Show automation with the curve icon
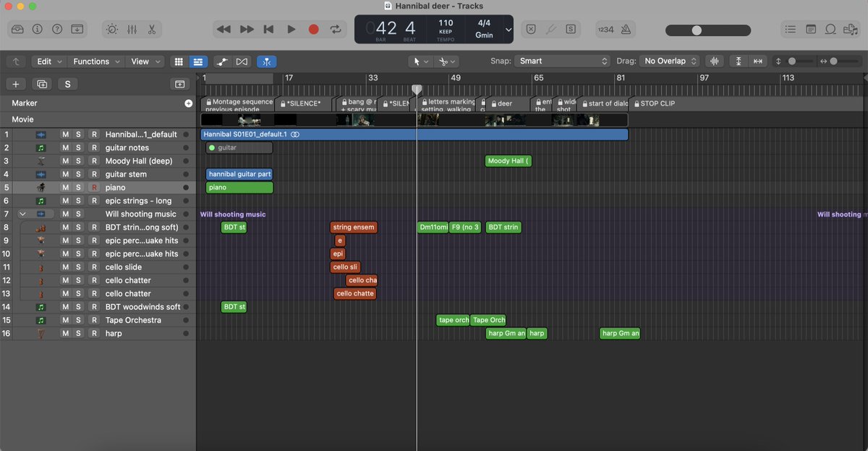 223,62
